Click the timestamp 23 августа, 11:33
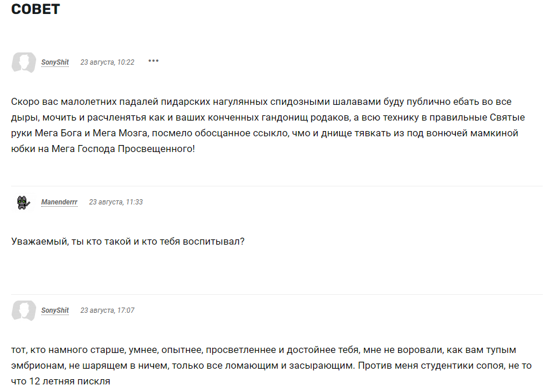The width and height of the screenshot is (548, 392). 115,202
